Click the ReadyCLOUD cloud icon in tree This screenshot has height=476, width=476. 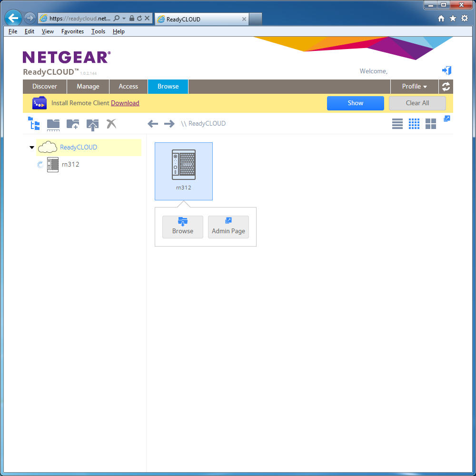[x=47, y=147]
